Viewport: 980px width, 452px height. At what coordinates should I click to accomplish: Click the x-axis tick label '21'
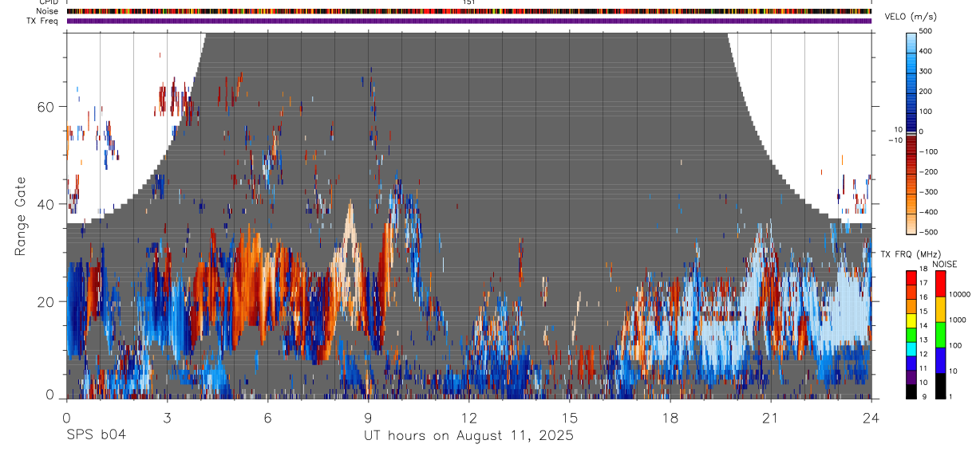coord(770,417)
